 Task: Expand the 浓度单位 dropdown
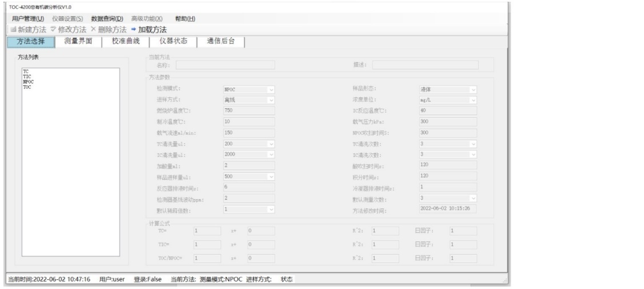pos(473,100)
